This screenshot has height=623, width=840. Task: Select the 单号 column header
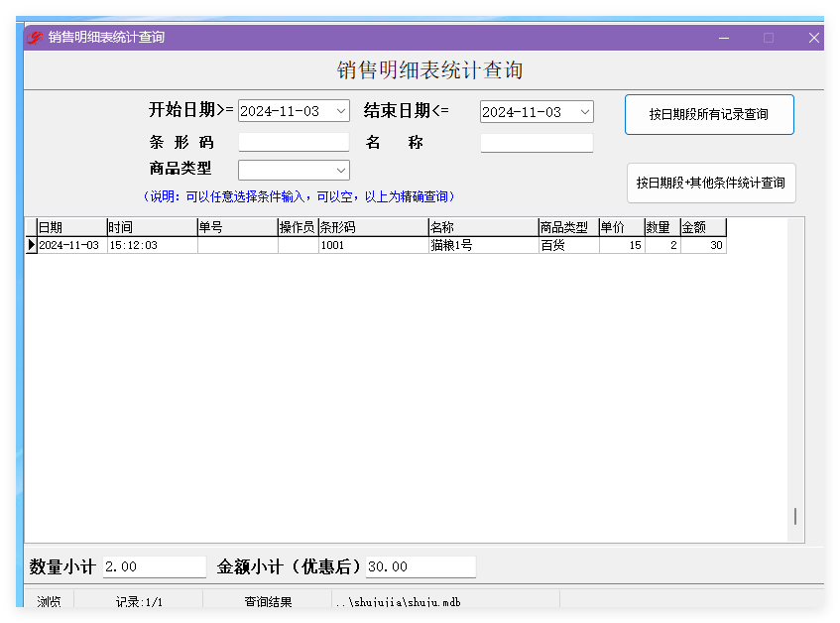click(238, 227)
